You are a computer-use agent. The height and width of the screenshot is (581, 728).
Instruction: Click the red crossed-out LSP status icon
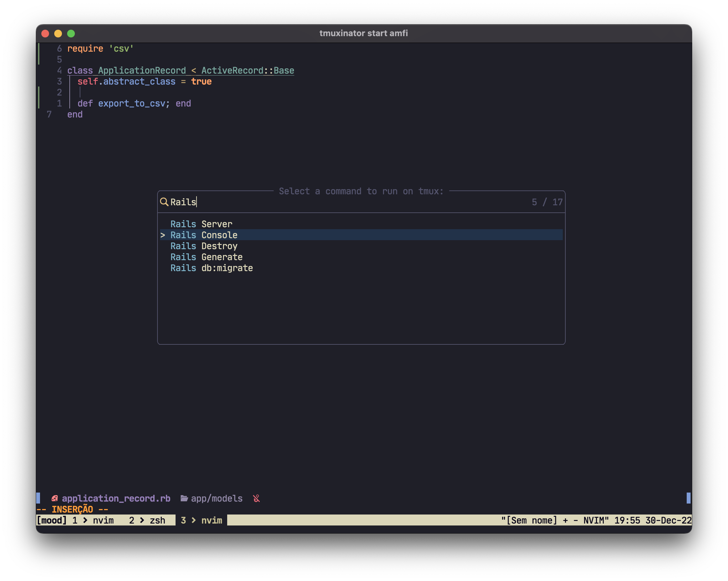pos(257,499)
